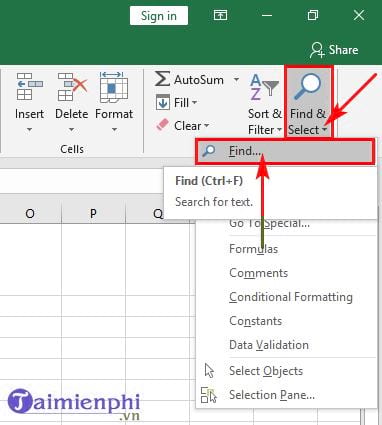Open the Delete dropdown arrow
The height and width of the screenshot is (425, 382).
coord(72,129)
